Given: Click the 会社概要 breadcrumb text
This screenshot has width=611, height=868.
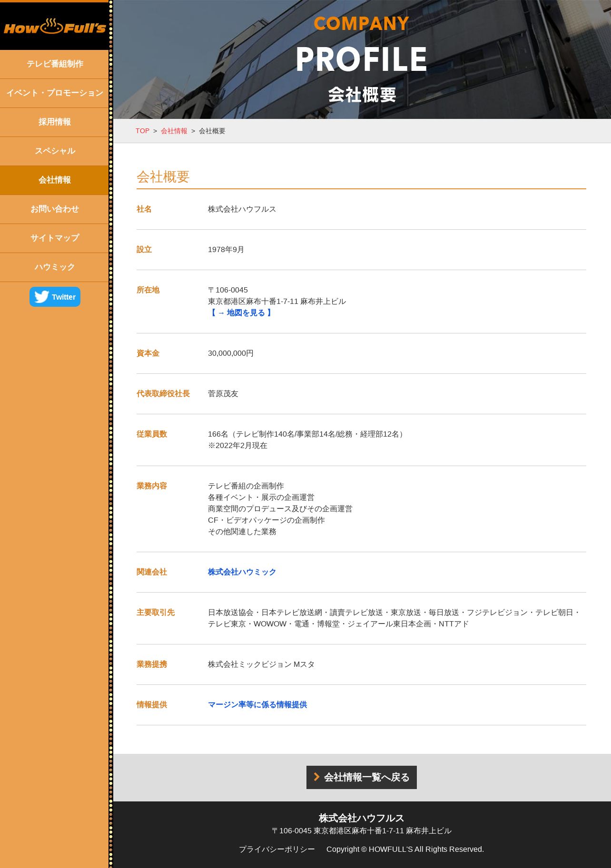Looking at the screenshot, I should pyautogui.click(x=212, y=131).
